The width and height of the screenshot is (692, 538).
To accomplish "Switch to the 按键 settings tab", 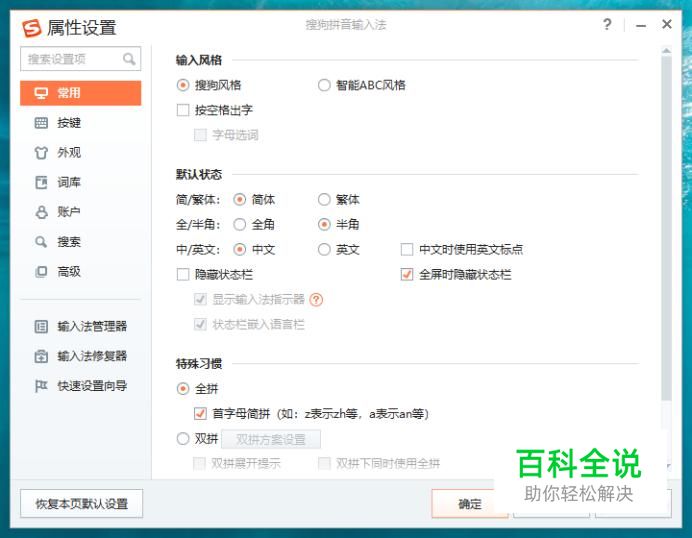I will (x=81, y=123).
